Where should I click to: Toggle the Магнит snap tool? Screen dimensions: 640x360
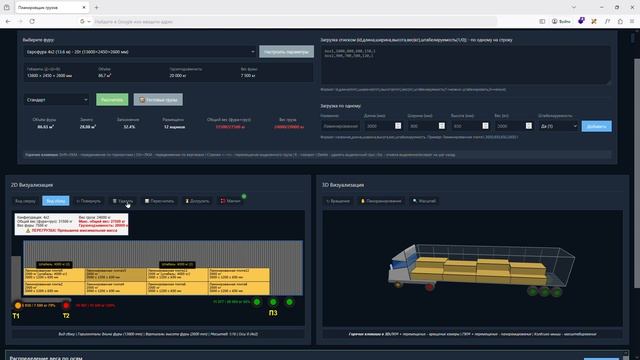coord(231,201)
